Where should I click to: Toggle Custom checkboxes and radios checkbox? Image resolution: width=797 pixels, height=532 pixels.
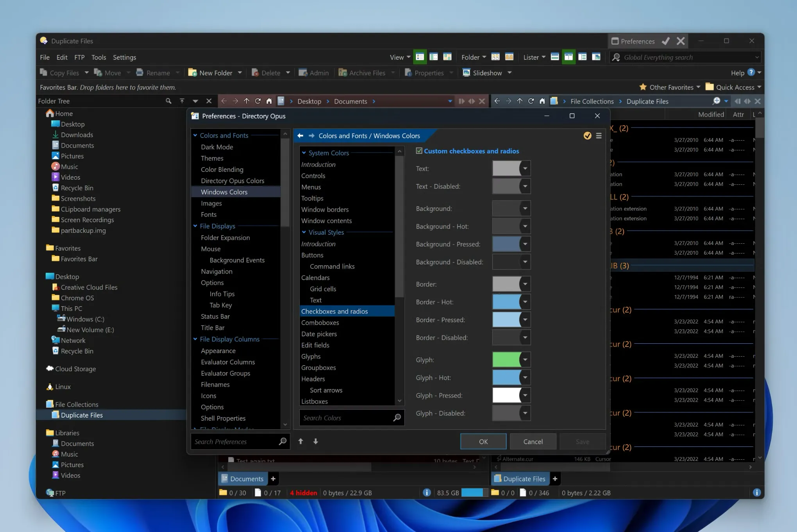click(x=419, y=151)
